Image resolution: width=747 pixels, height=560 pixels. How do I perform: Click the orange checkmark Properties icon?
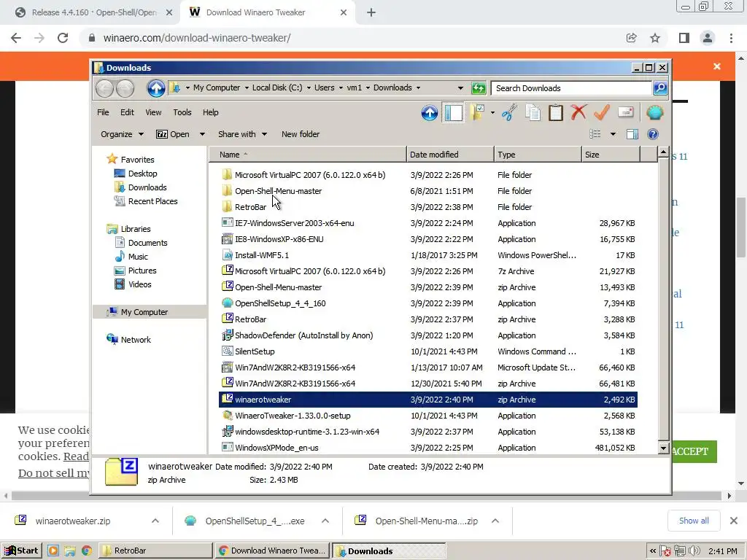click(x=602, y=113)
